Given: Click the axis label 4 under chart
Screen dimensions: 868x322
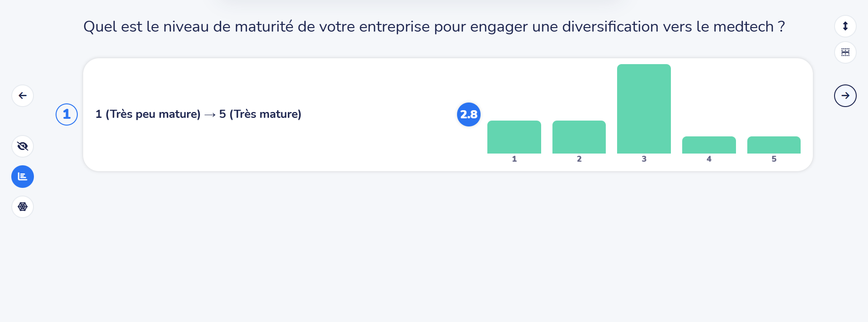Looking at the screenshot, I should click(x=709, y=159).
